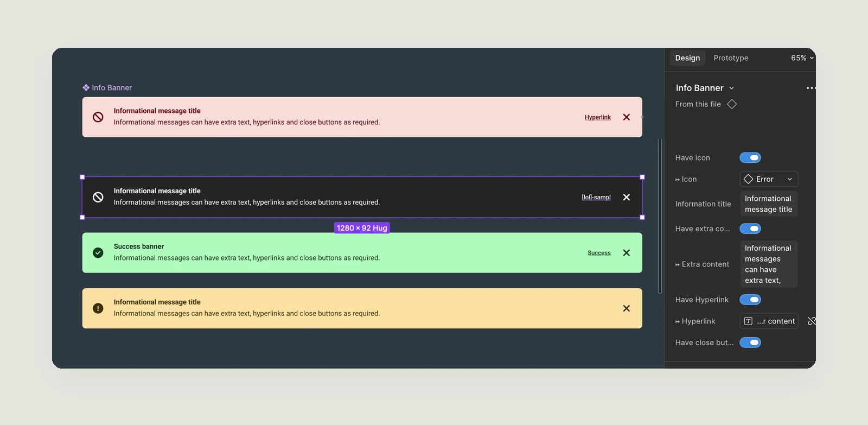
Task: Toggle the Have Hyperlink switch
Action: (750, 300)
